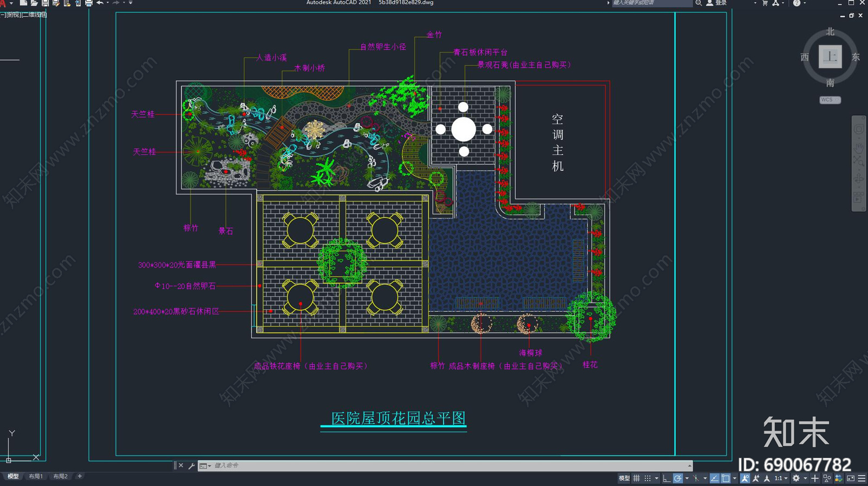Click the Zoom Extents navigation icon
The width and height of the screenshot is (868, 486).
(858, 161)
